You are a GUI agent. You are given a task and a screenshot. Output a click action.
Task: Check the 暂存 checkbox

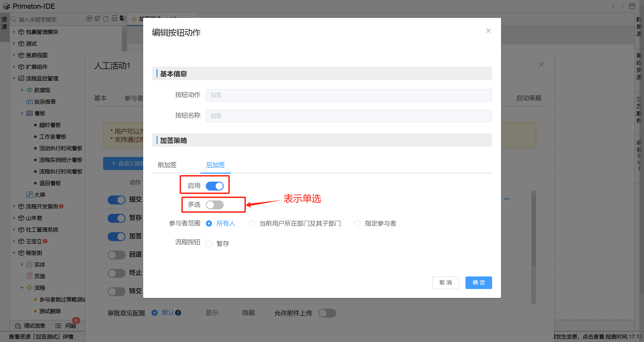(x=209, y=244)
